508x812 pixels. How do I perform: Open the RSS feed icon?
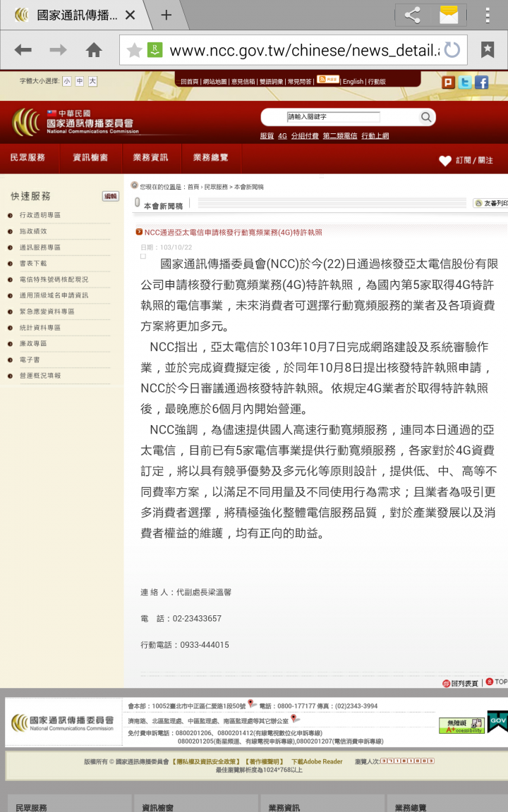pos(327,79)
